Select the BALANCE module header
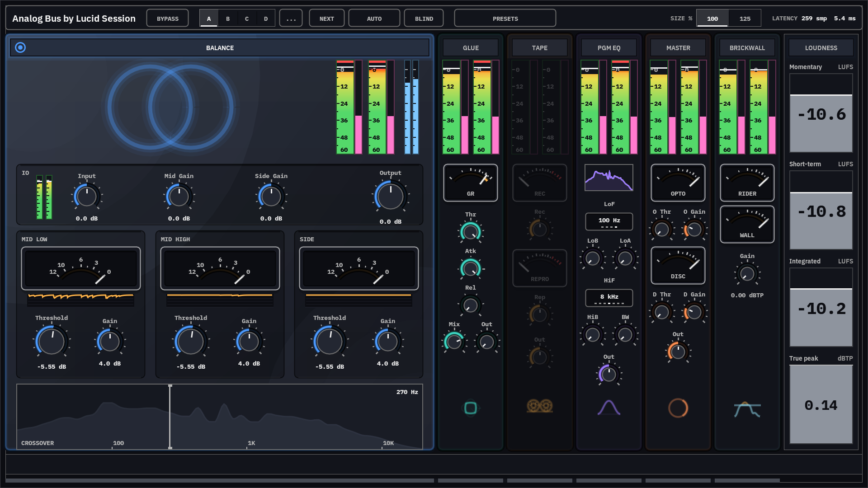This screenshot has height=488, width=868. (x=220, y=47)
